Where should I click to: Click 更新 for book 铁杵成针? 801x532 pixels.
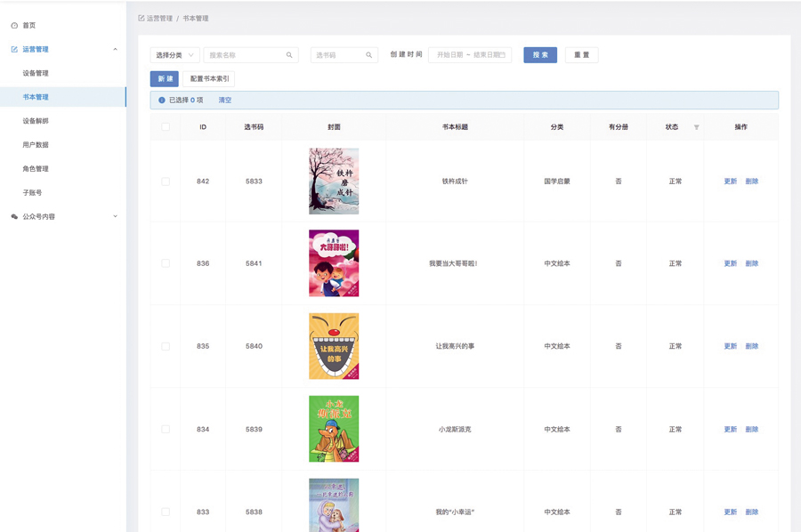(x=731, y=181)
